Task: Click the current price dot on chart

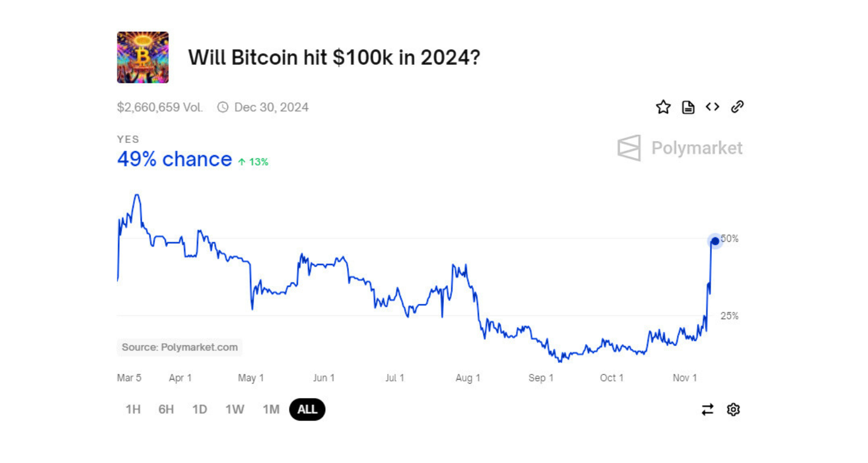Action: (x=715, y=241)
